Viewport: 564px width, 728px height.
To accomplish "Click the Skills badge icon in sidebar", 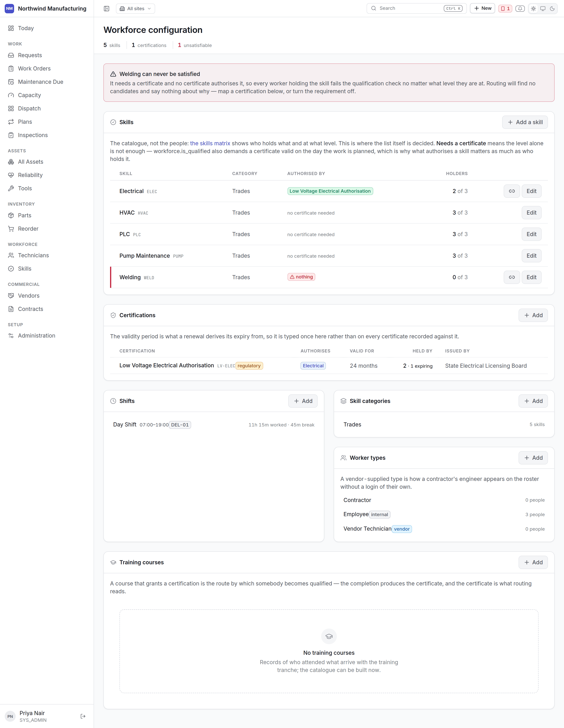I will [x=11, y=269].
